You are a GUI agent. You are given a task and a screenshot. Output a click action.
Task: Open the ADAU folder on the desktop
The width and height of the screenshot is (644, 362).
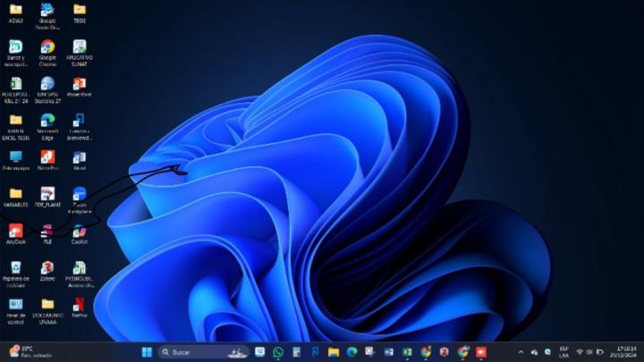[15, 13]
